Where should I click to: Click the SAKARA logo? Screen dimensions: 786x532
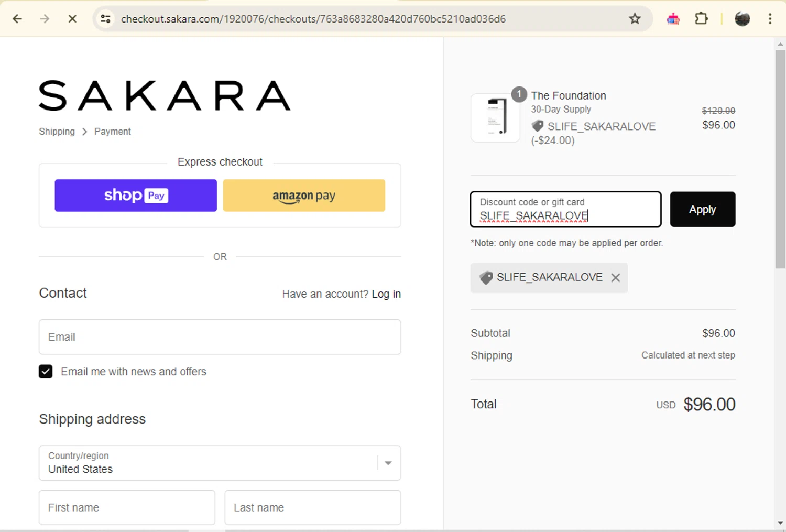click(164, 95)
